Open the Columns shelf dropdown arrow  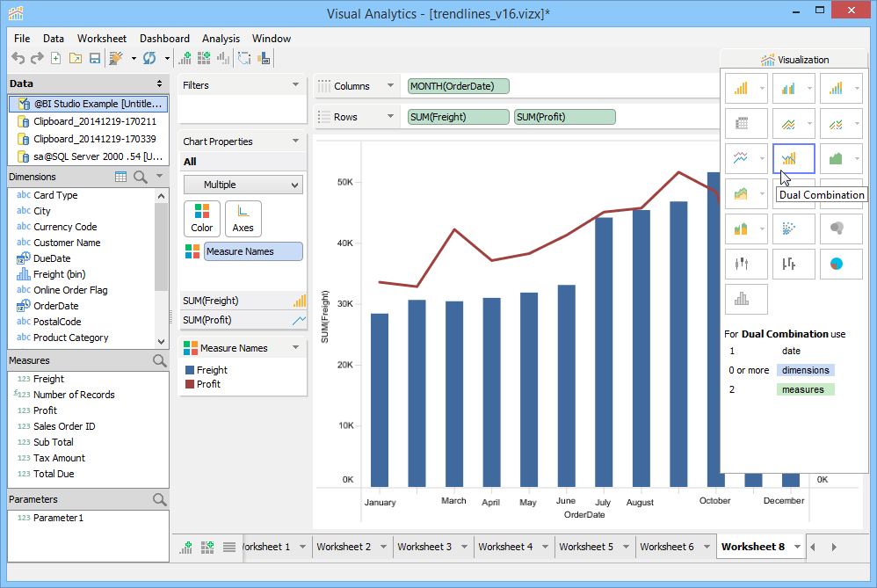(x=390, y=85)
